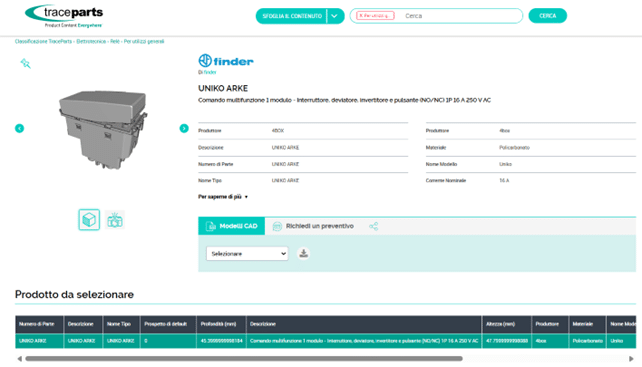
Task: Open Classificazione TraceParts breadcrumb link
Action: tap(43, 41)
